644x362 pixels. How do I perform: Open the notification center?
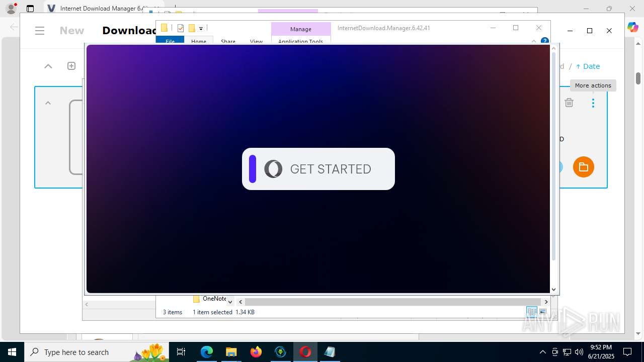627,352
